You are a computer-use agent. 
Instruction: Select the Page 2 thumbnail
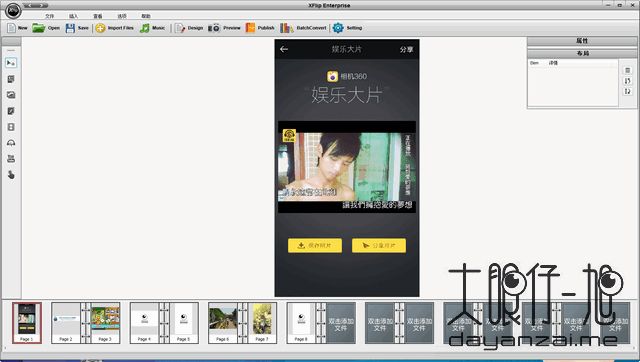coord(66,322)
